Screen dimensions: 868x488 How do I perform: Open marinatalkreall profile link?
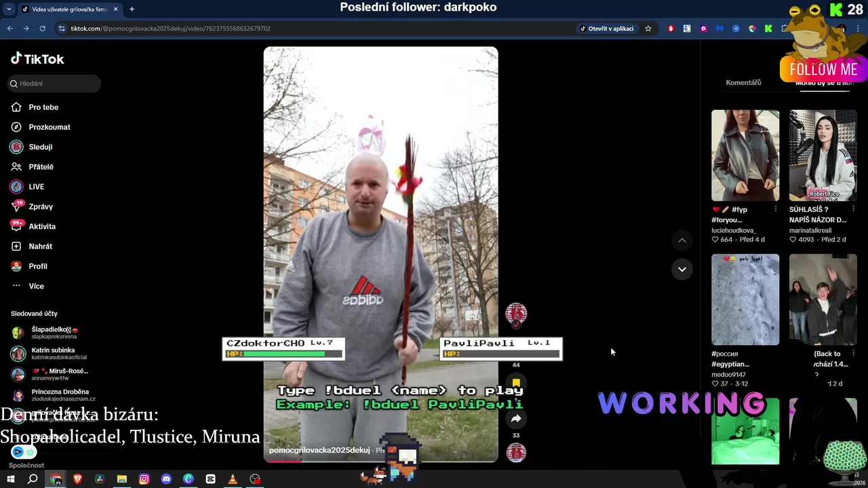tap(810, 230)
